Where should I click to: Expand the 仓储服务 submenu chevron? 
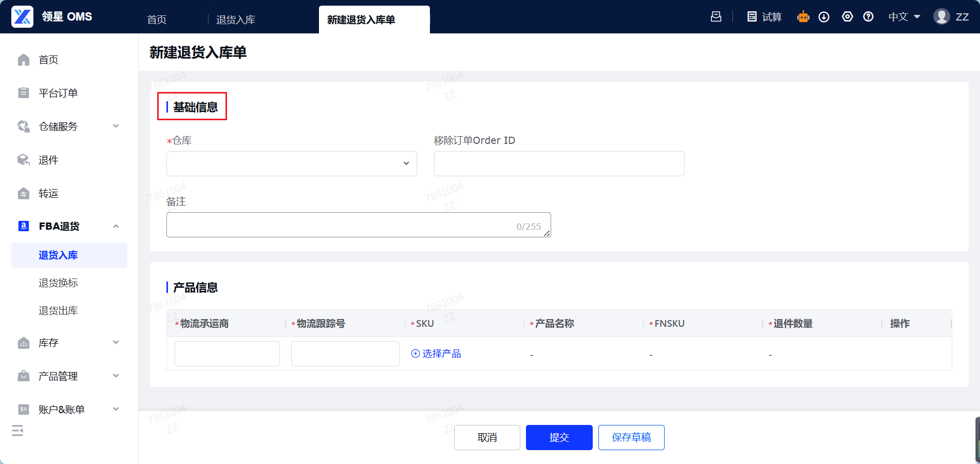pyautogui.click(x=116, y=126)
